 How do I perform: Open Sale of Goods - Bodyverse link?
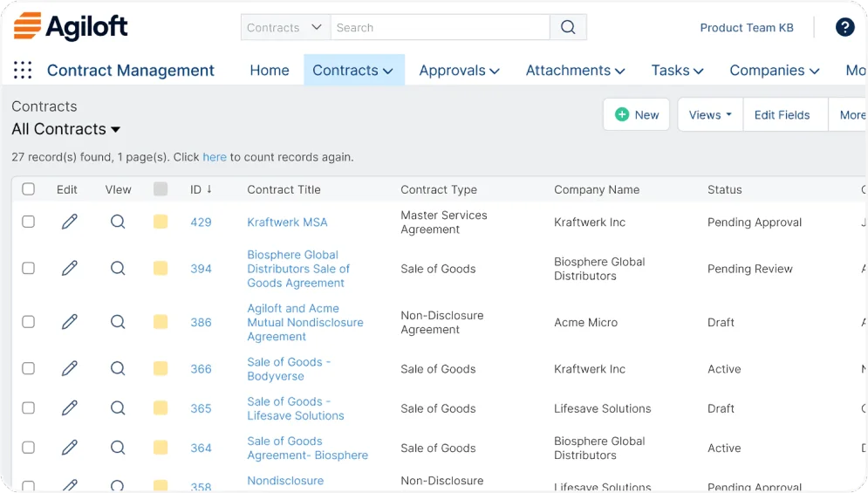click(x=289, y=369)
